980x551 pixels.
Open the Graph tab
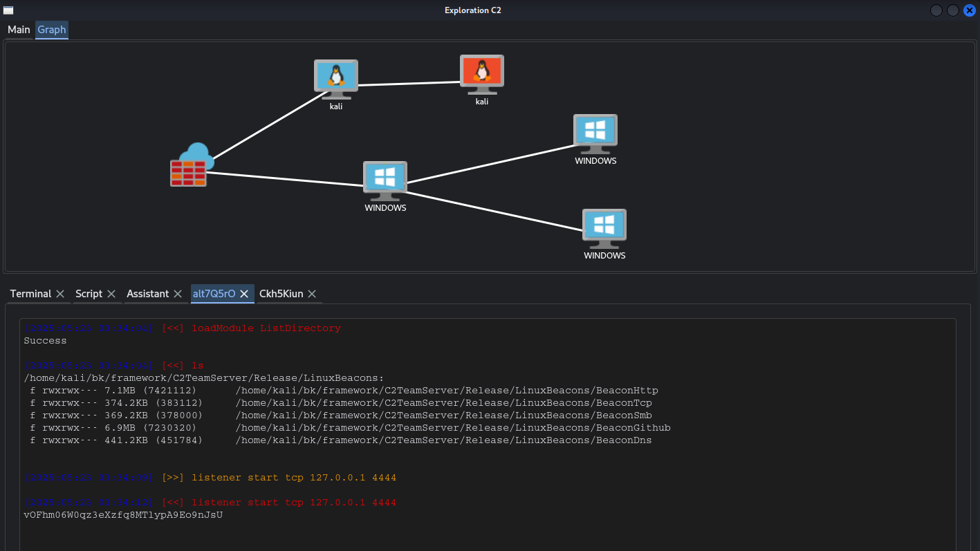tap(52, 30)
